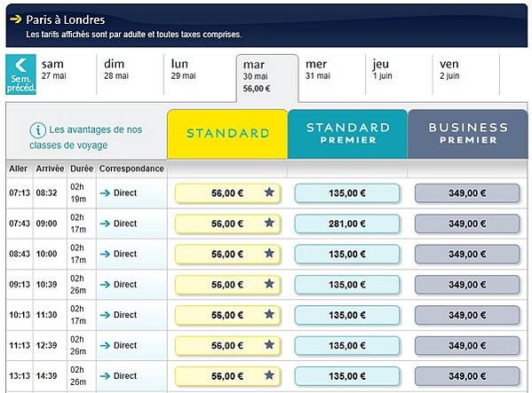The width and height of the screenshot is (532, 393).
Task: Select the sam 27 mai date tab
Action: point(66,75)
